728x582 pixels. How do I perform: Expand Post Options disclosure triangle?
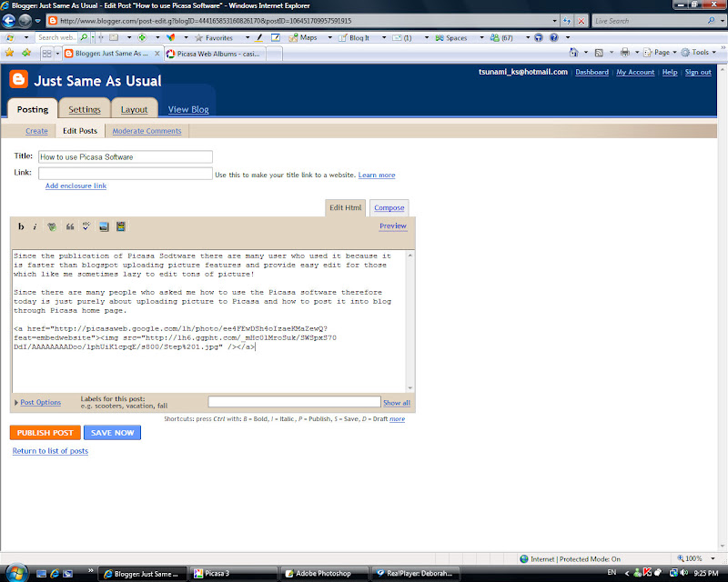pyautogui.click(x=16, y=402)
